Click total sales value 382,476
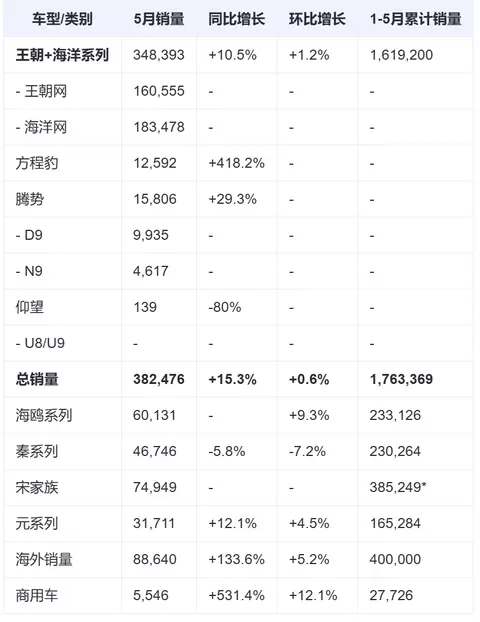Image resolution: width=480 pixels, height=622 pixels. pos(159,379)
